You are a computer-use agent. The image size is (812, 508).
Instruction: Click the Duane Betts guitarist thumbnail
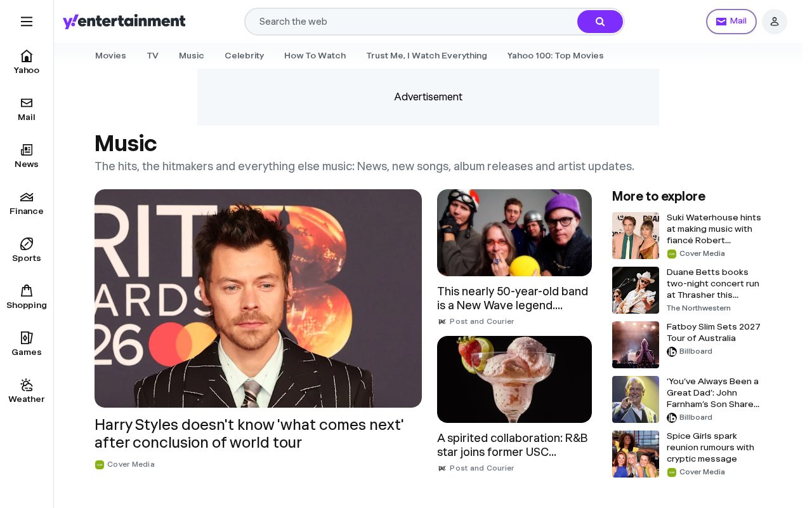pos(636,290)
